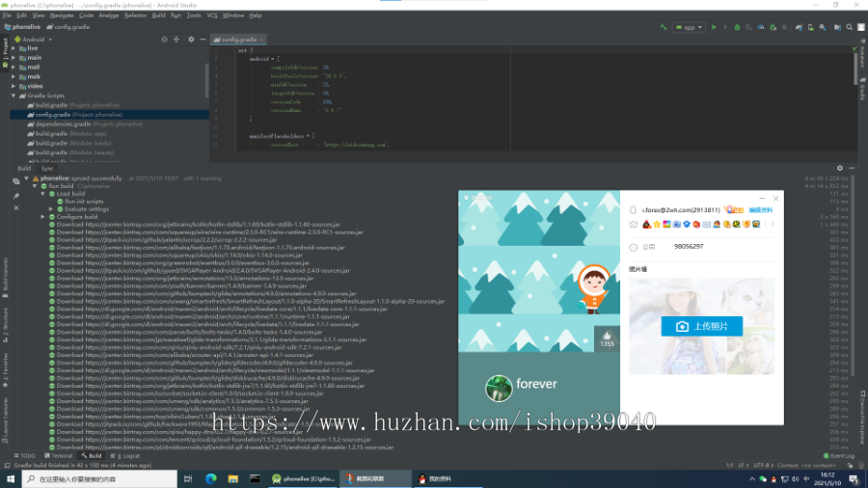The height and width of the screenshot is (488, 868).
Task: Start the Debug app bug icon
Action: 737,27
